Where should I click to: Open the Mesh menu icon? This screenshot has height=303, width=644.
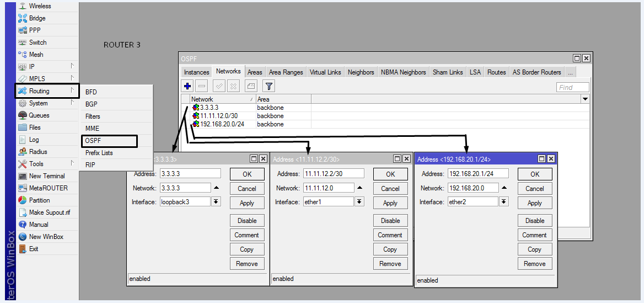[22, 55]
